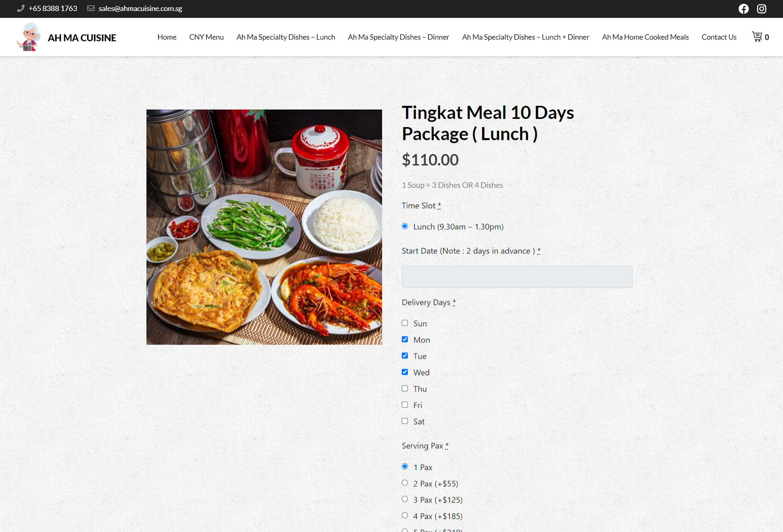
Task: Tick the Fri delivery checkbox
Action: click(405, 405)
